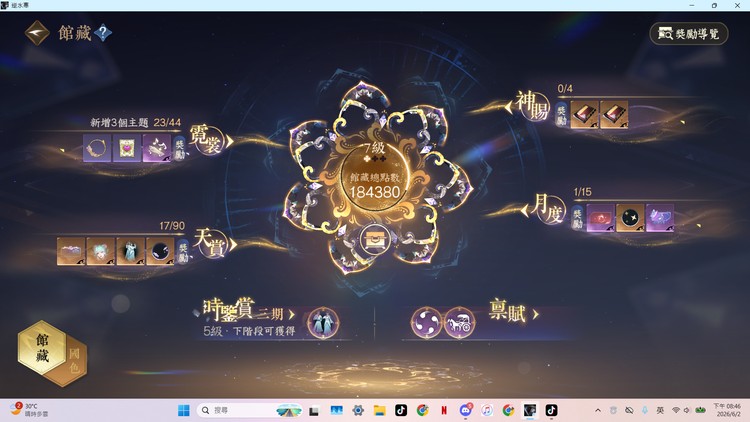
Task: Open iTunes music icon on taskbar
Action: pos(487,410)
